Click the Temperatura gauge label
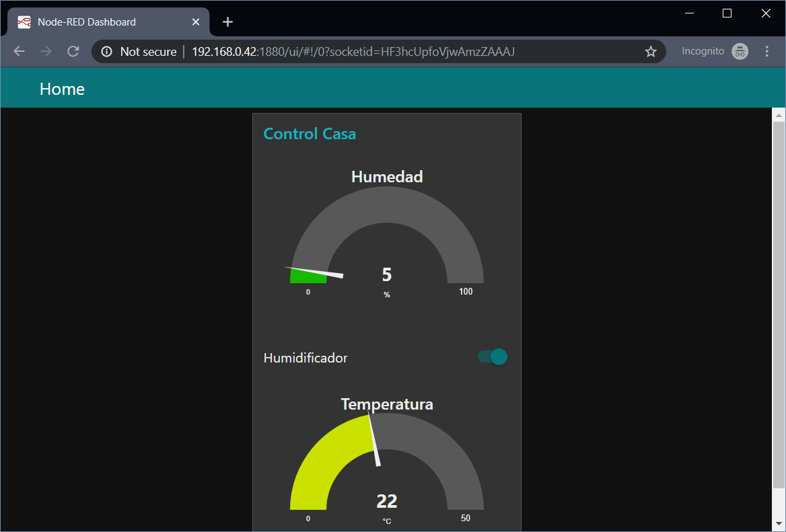 pos(387,404)
